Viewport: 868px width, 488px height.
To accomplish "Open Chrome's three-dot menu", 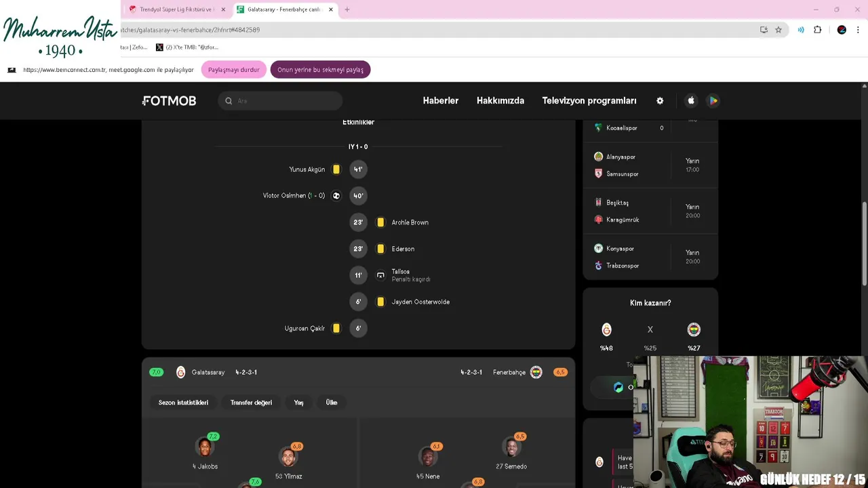I will click(x=858, y=30).
